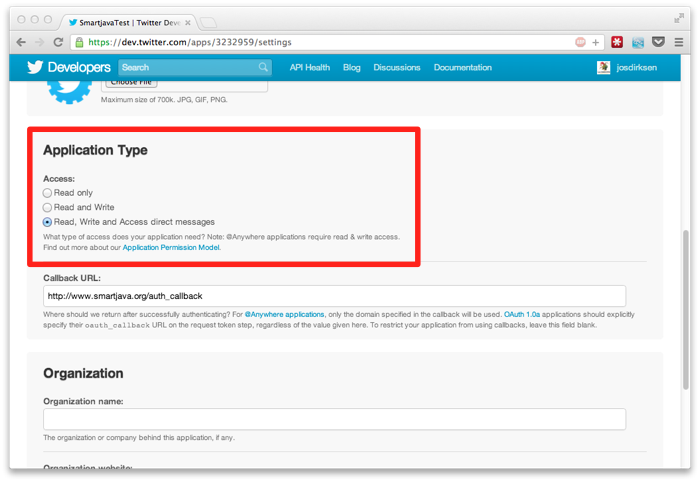Image resolution: width=700 pixels, height=482 pixels.
Task: Click the Callback URL label
Action: tap(72, 278)
